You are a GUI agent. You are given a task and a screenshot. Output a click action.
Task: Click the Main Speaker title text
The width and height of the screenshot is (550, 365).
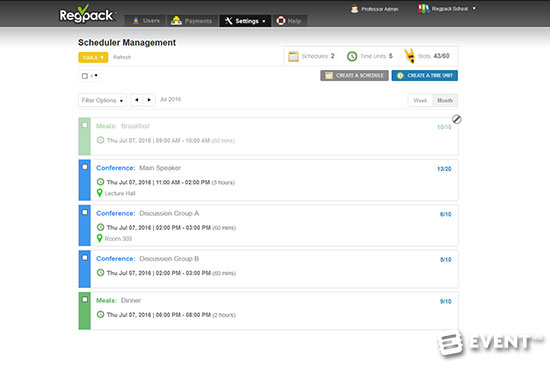pyautogui.click(x=160, y=168)
